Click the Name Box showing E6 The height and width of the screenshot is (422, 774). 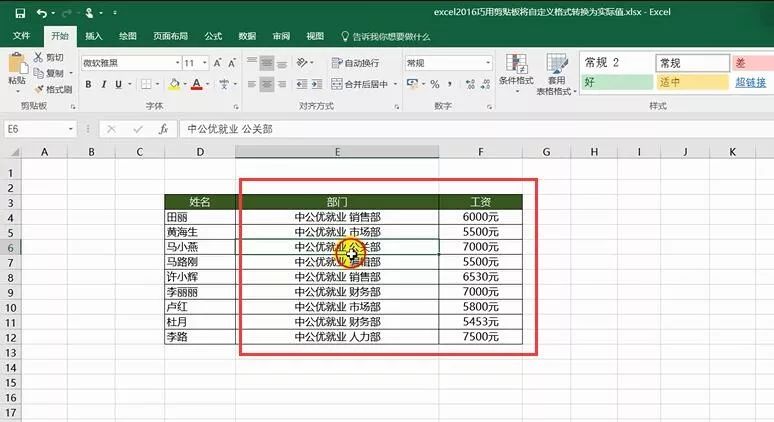coord(40,129)
